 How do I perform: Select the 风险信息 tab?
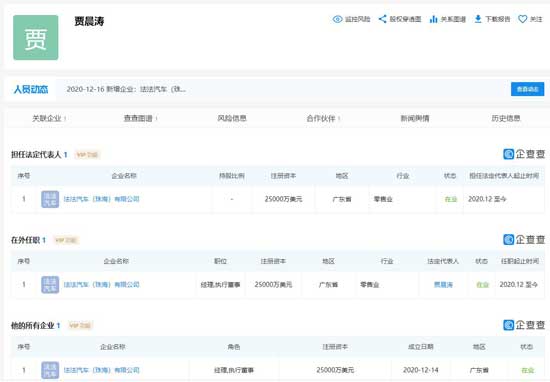tap(232, 119)
